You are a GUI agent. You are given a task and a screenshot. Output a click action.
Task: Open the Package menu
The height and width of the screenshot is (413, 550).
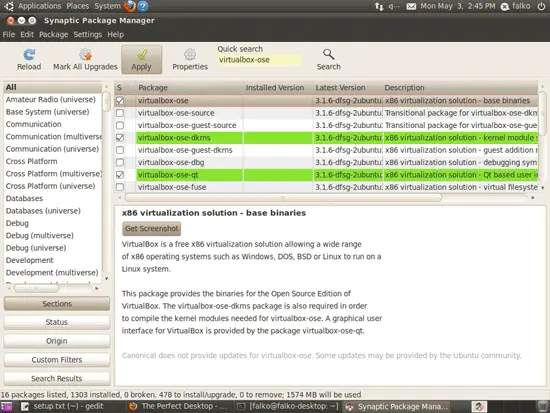click(54, 34)
